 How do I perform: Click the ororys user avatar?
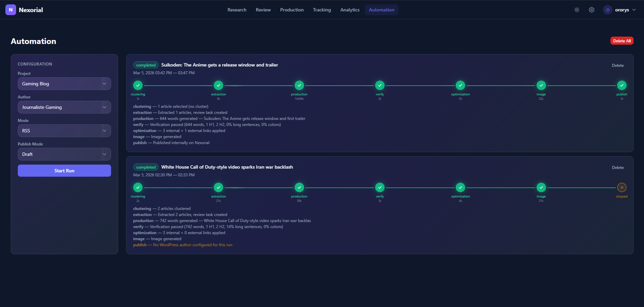(x=607, y=10)
